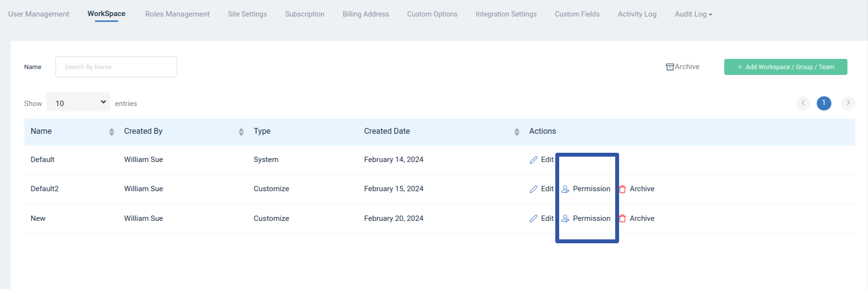Click the Created By column header
Screen dimensions: 868x289
143,131
